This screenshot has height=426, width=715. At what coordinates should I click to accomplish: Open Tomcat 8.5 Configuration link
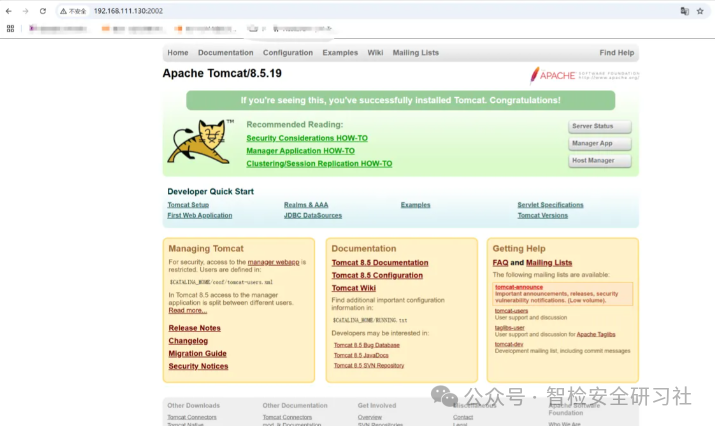(x=377, y=276)
